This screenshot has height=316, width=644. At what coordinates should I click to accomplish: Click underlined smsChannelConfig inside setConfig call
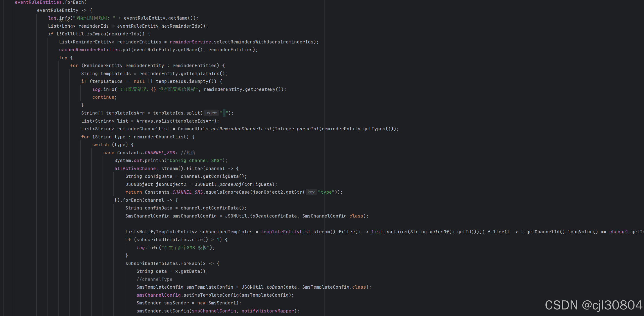point(214,311)
